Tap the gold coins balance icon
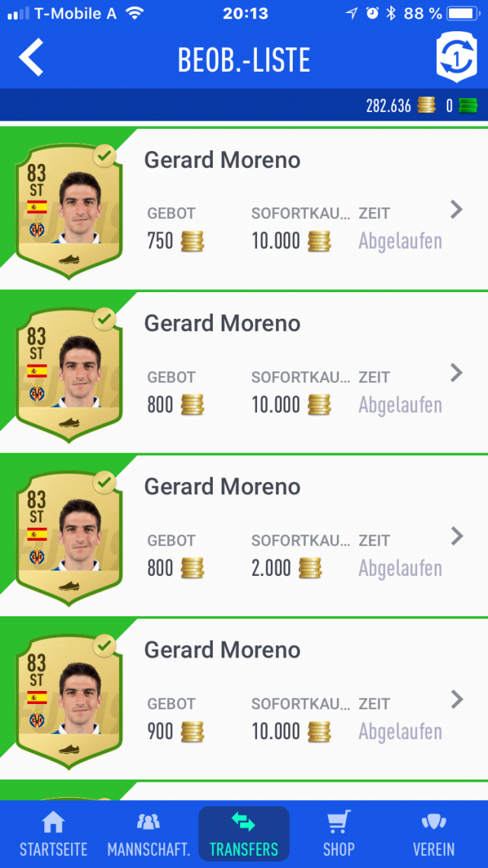488x868 pixels. point(426,105)
